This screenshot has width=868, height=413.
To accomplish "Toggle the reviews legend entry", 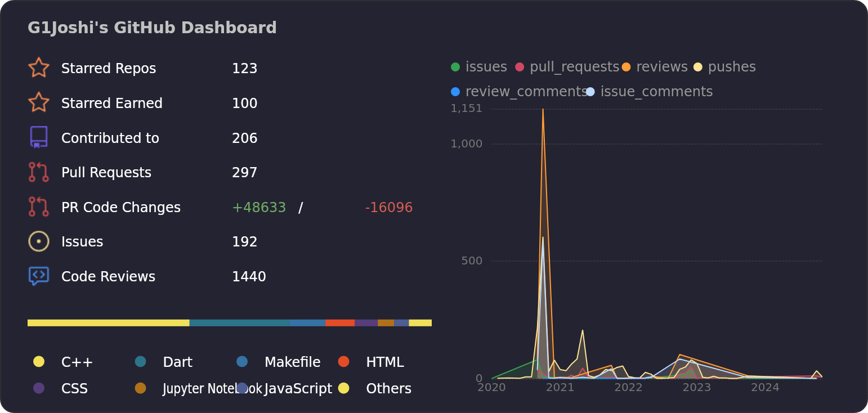I will pos(655,67).
